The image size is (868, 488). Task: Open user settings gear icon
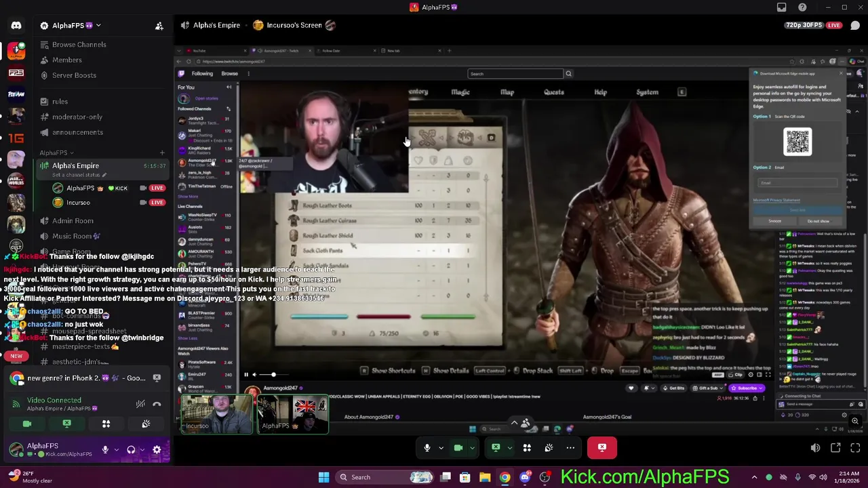click(x=157, y=449)
